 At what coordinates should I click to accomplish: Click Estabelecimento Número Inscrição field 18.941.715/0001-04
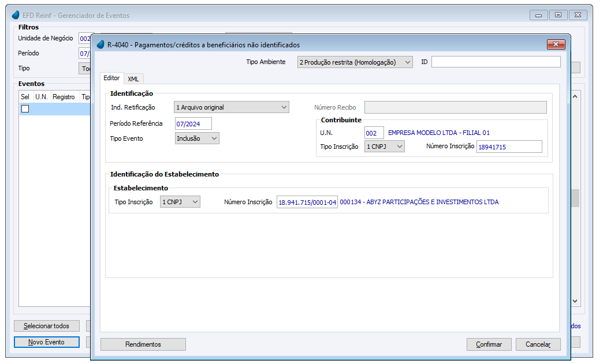point(307,202)
